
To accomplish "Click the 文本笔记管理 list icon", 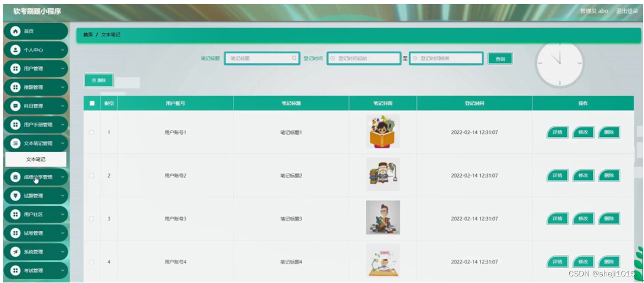I will [x=15, y=143].
